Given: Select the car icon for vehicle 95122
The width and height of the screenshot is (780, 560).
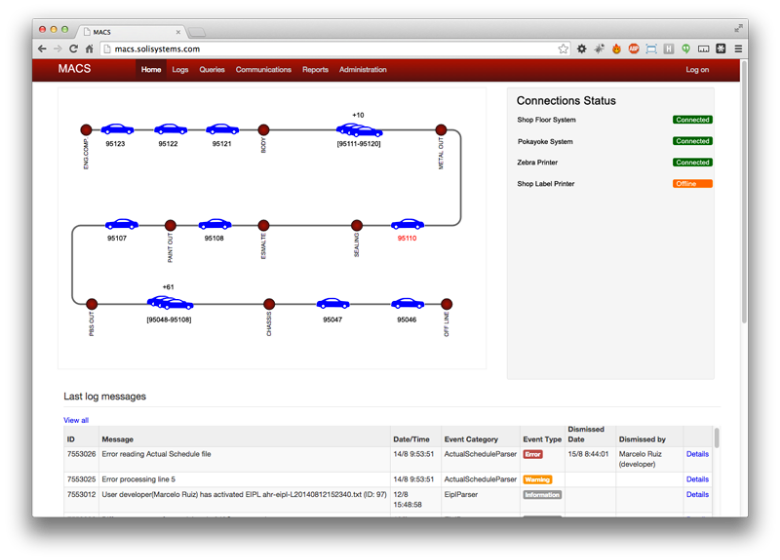Looking at the screenshot, I should (x=170, y=129).
